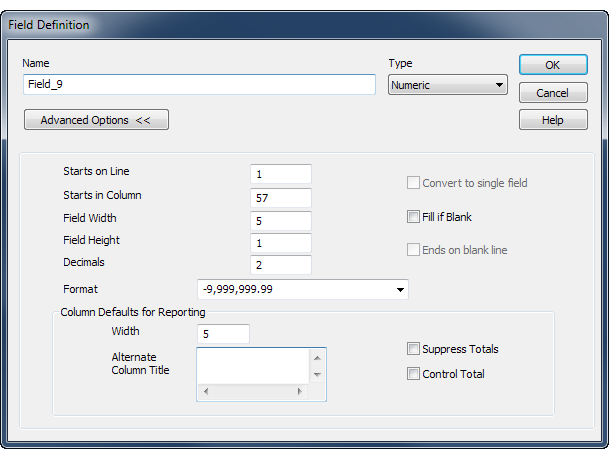Click the reporting column Width field
The height and width of the screenshot is (449, 609).
tap(225, 334)
